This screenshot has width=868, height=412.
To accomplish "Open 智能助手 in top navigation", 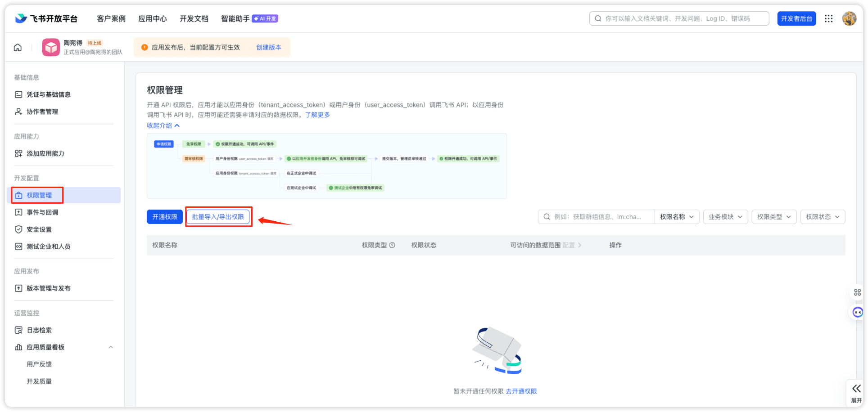I will click(x=235, y=18).
